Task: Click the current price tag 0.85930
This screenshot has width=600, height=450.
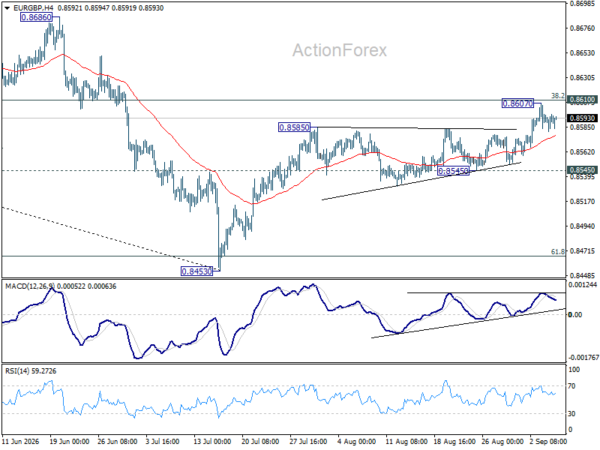Action: point(582,118)
